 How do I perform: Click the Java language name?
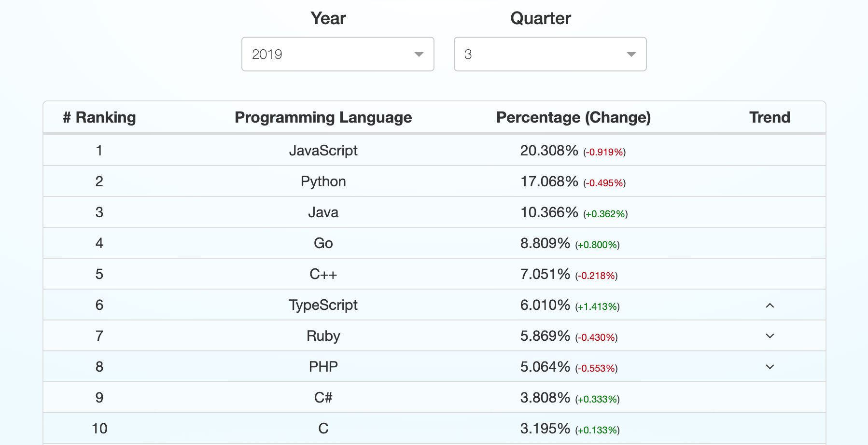[323, 212]
